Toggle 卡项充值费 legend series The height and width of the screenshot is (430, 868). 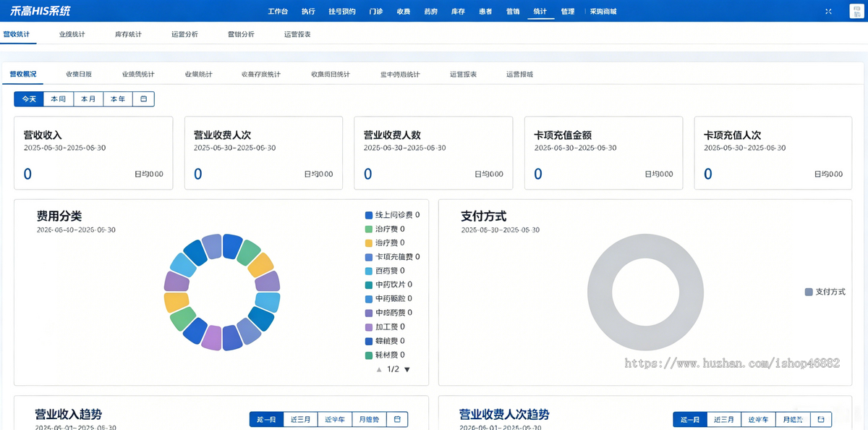[x=393, y=257]
